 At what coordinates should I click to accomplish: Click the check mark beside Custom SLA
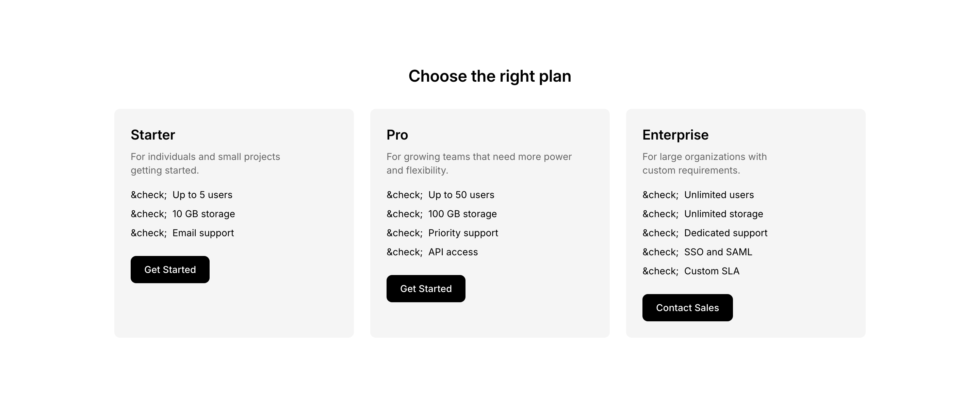[660, 271]
